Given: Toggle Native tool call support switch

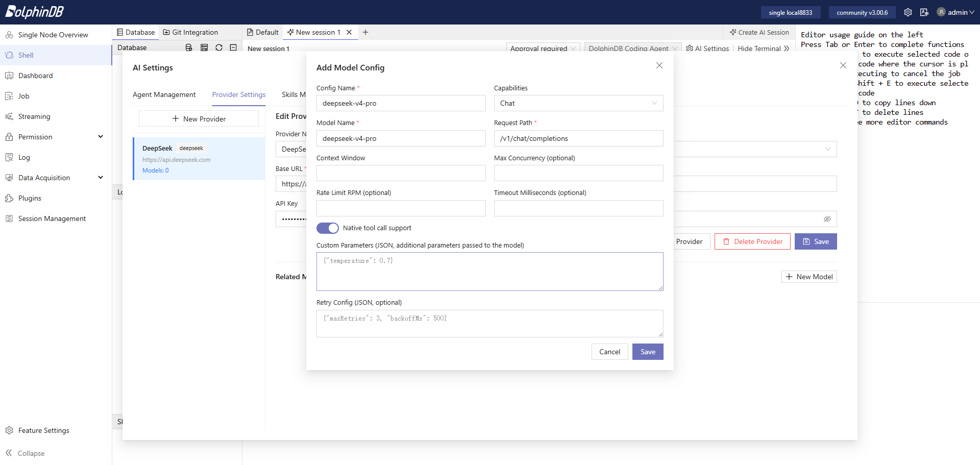Looking at the screenshot, I should point(328,228).
